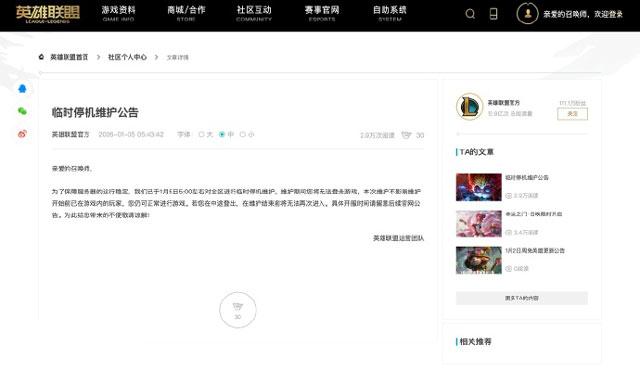Viewport: 640px width, 384px height.
Task: Click the home icon in breadcrumb
Action: pos(41,57)
